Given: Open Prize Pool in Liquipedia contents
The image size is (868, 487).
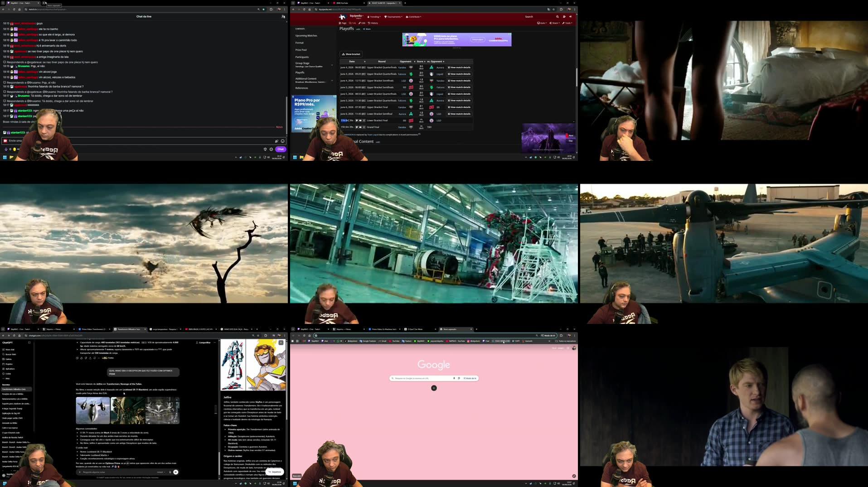Looking at the screenshot, I should click(301, 50).
